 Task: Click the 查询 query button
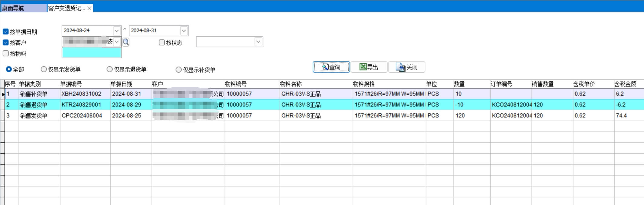click(331, 67)
